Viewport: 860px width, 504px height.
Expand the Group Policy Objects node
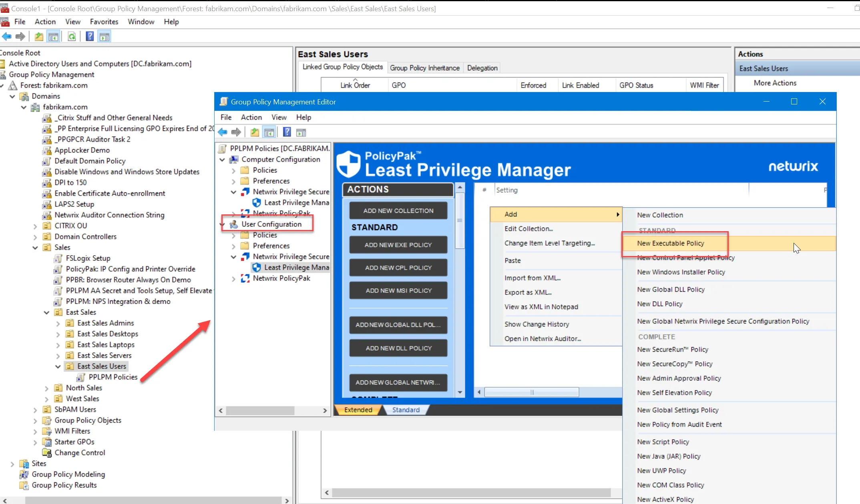(x=35, y=420)
